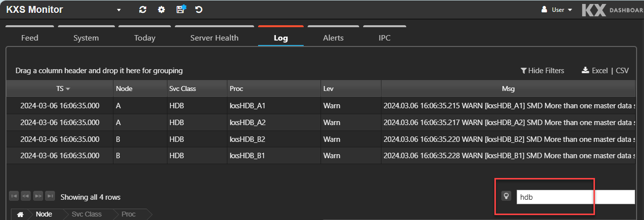Open the User account menu
Screen dimensions: 644x220
coord(557,9)
